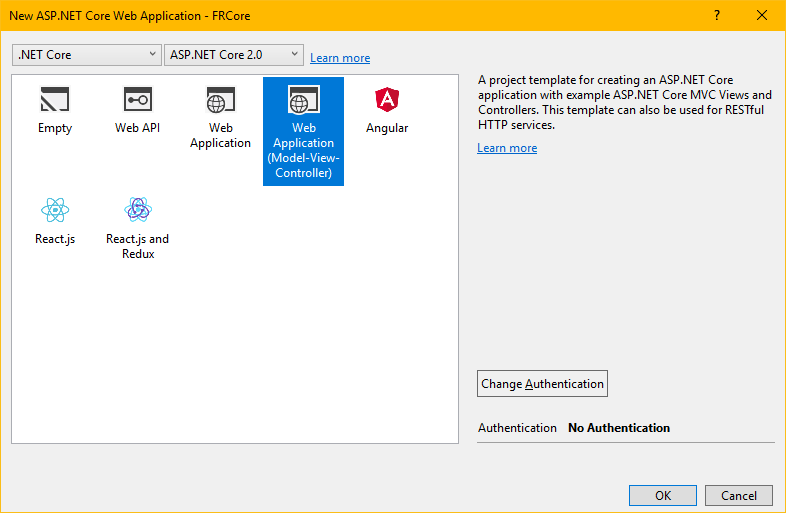This screenshot has height=513, width=786.
Task: Click the Authentication label
Action: click(517, 428)
